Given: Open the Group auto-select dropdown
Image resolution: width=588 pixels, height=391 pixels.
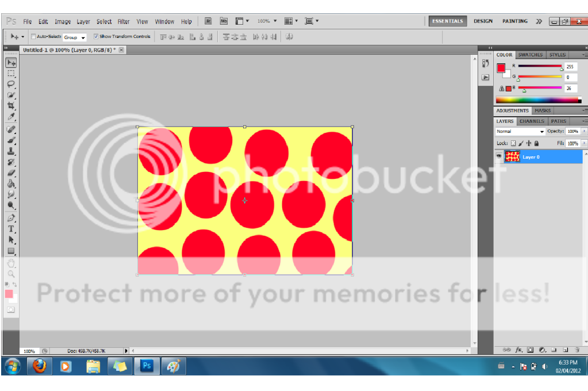Looking at the screenshot, I should (x=75, y=37).
